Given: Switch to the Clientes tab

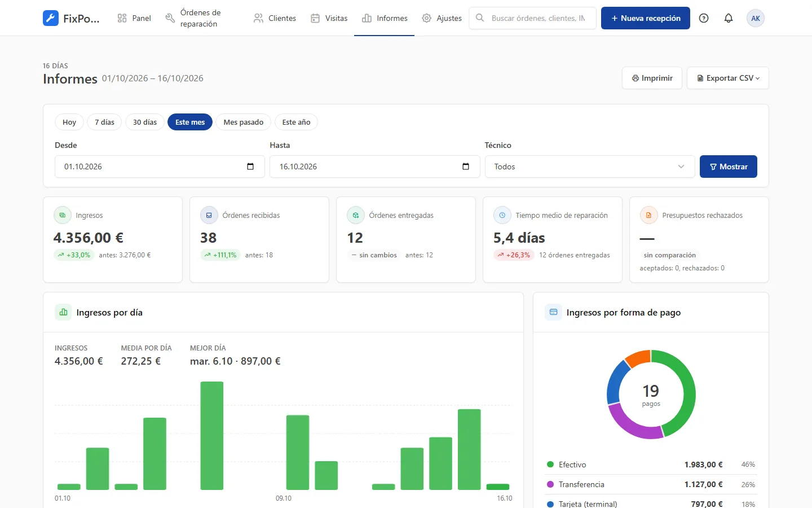Looking at the screenshot, I should pos(275,18).
